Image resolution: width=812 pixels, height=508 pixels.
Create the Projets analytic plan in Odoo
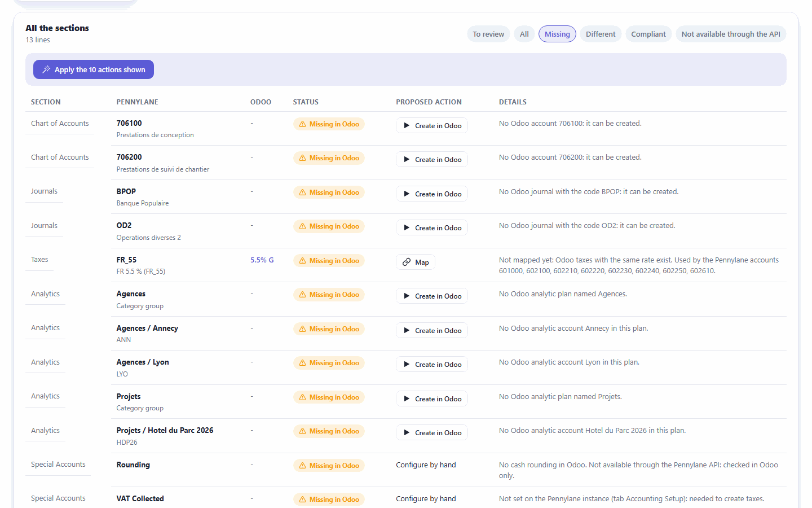[432, 398]
